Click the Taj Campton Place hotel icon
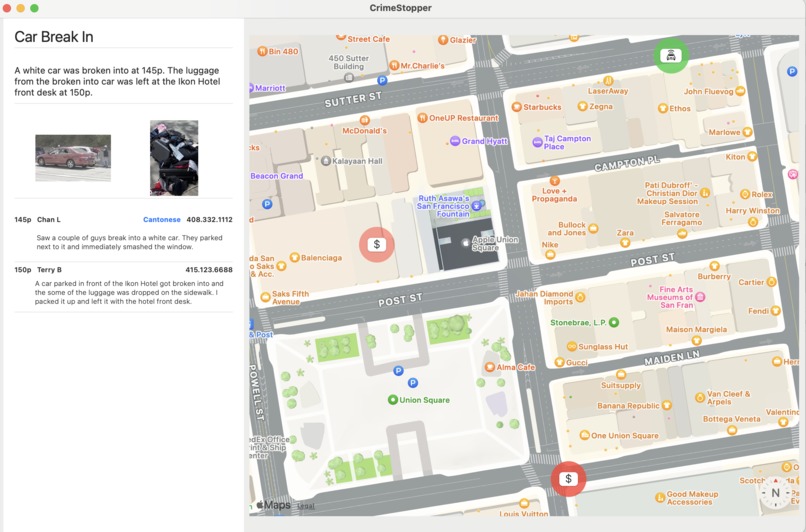The width and height of the screenshot is (806, 532). [537, 142]
